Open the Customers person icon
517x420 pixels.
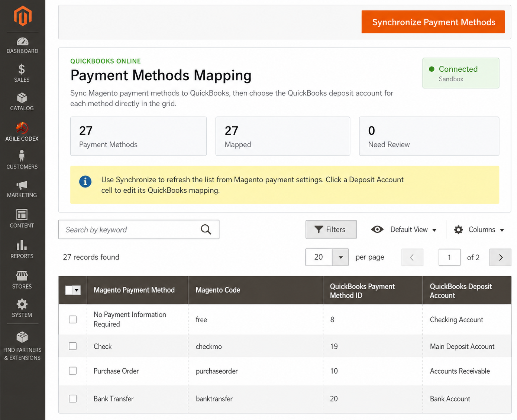tap(22, 156)
